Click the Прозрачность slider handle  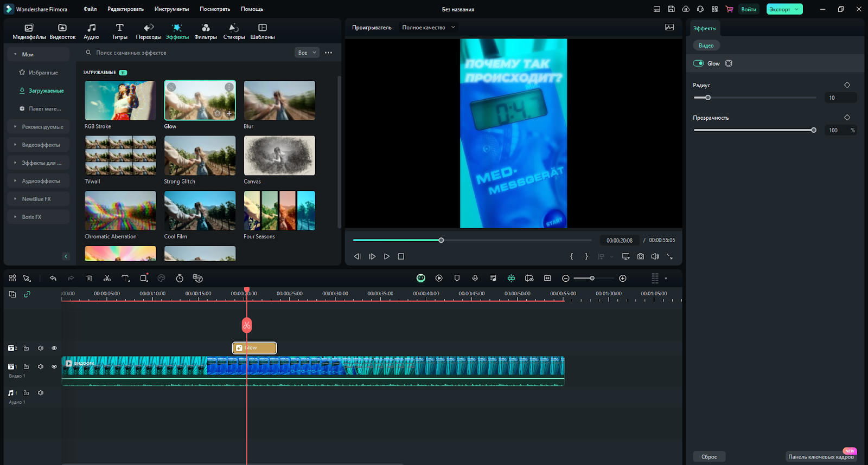coord(814,130)
